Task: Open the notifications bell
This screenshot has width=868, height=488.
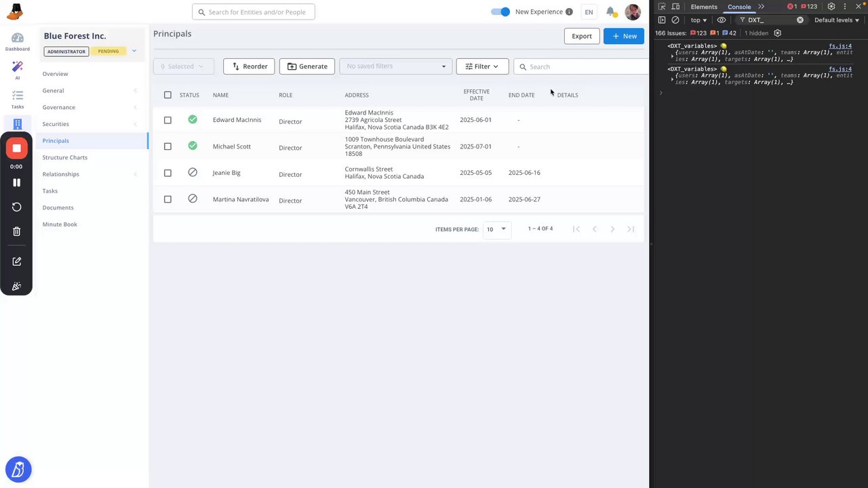Action: point(611,12)
